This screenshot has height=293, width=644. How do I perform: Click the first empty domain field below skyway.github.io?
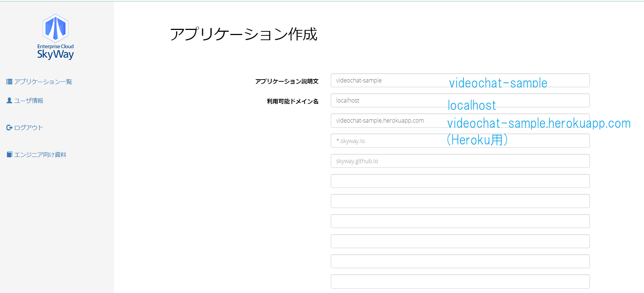coord(460,181)
